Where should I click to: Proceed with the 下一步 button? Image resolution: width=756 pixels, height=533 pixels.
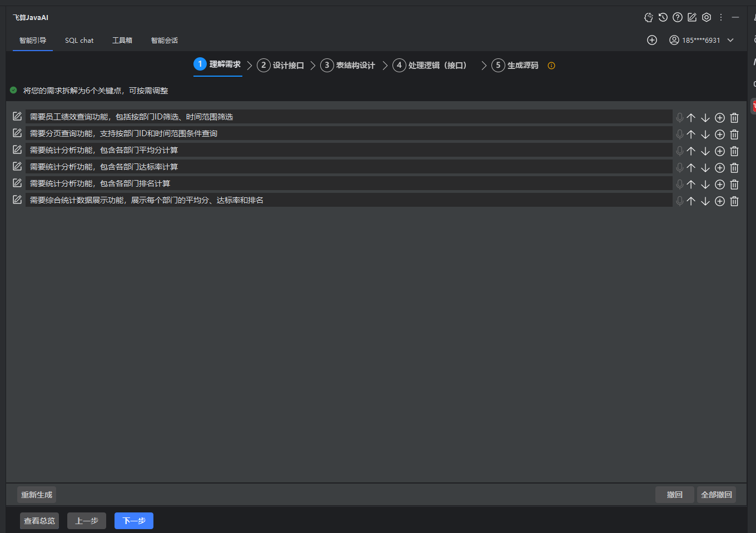(x=134, y=521)
